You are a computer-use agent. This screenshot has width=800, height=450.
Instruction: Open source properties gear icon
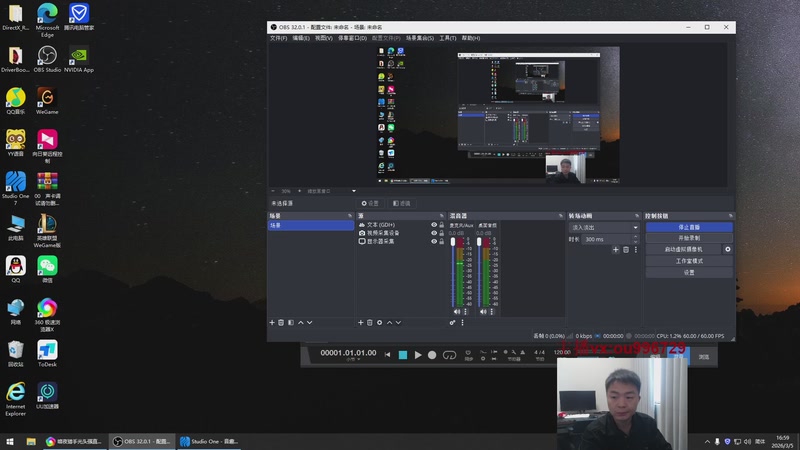click(x=380, y=322)
